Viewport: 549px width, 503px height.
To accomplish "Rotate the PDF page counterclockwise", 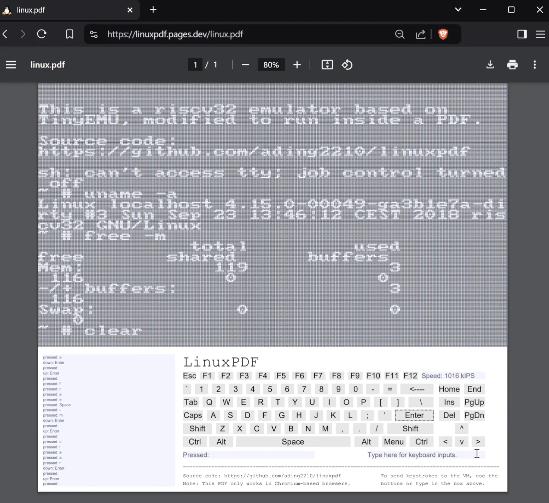I will tap(347, 64).
